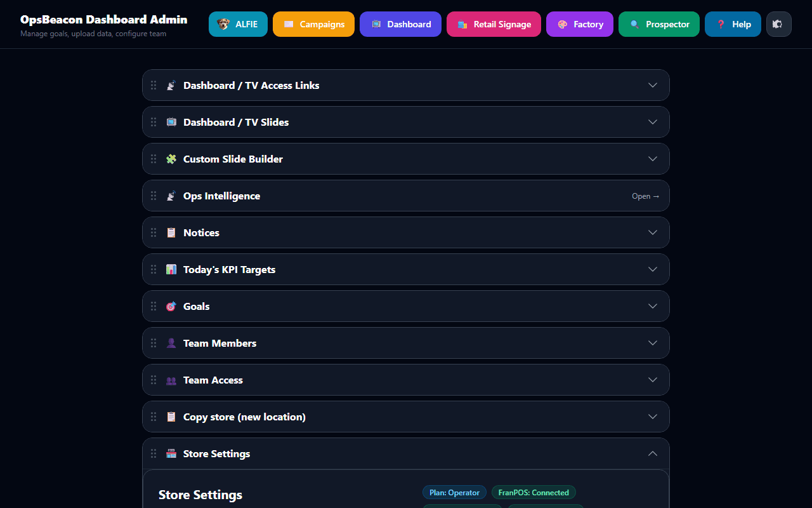The width and height of the screenshot is (812, 508).
Task: Click drag handle of Today's KPI Targets
Action: click(x=154, y=269)
